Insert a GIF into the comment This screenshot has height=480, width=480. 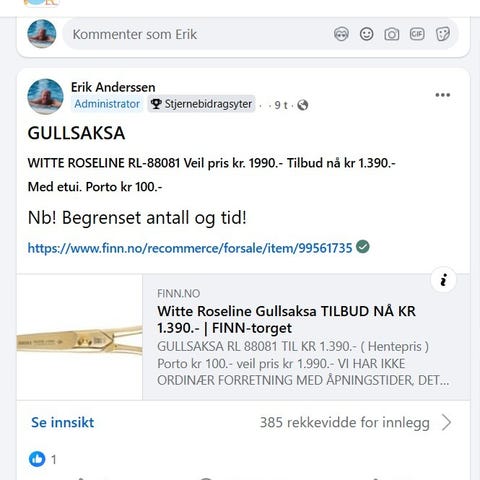tap(417, 34)
